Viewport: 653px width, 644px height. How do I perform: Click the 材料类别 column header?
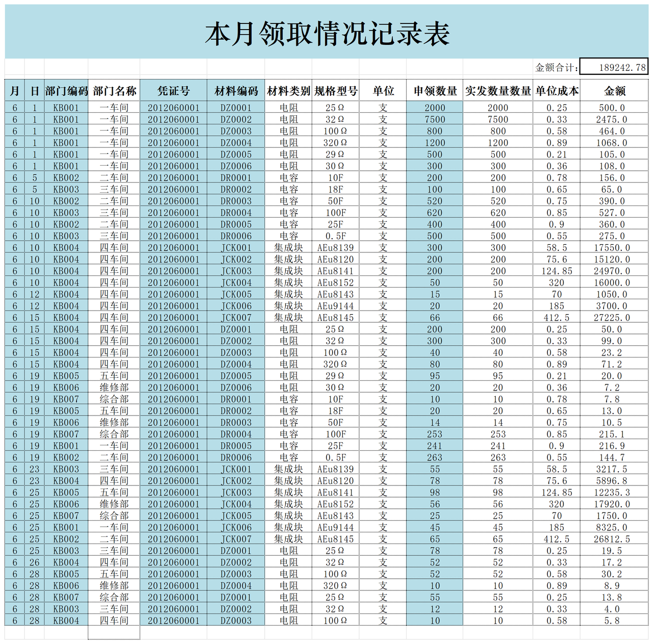click(288, 91)
